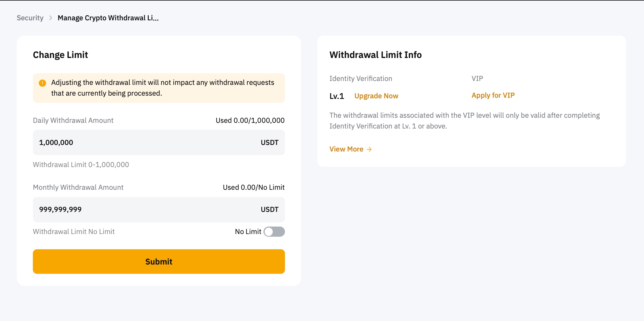
Task: Click the USDT label in daily amount field
Action: pyautogui.click(x=269, y=143)
